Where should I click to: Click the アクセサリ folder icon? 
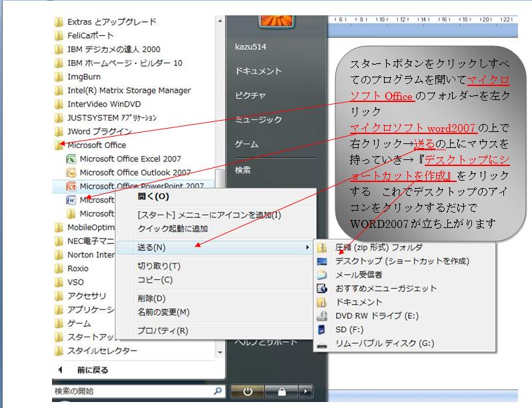click(x=59, y=296)
